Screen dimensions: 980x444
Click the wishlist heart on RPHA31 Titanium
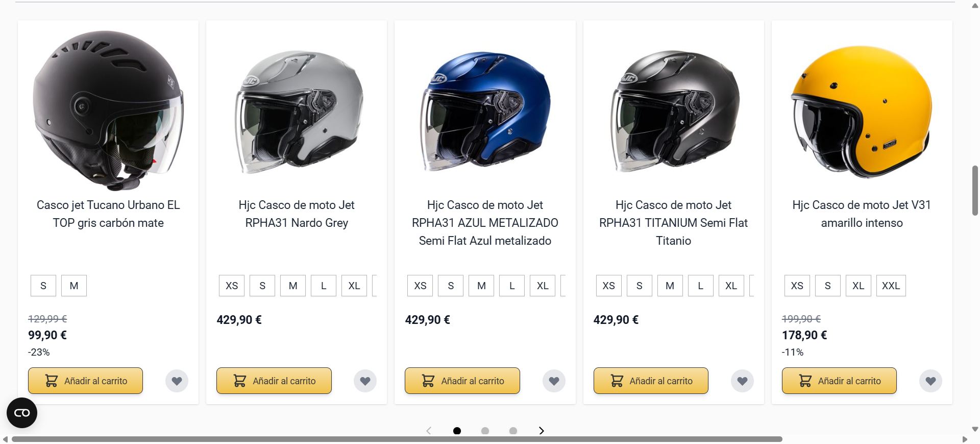[742, 381]
